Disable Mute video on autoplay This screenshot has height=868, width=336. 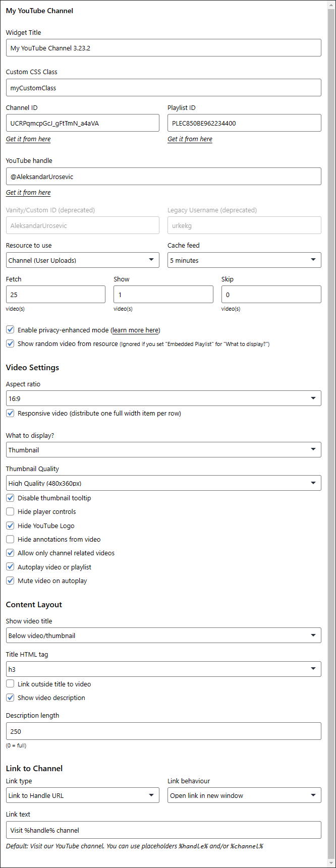tap(10, 581)
